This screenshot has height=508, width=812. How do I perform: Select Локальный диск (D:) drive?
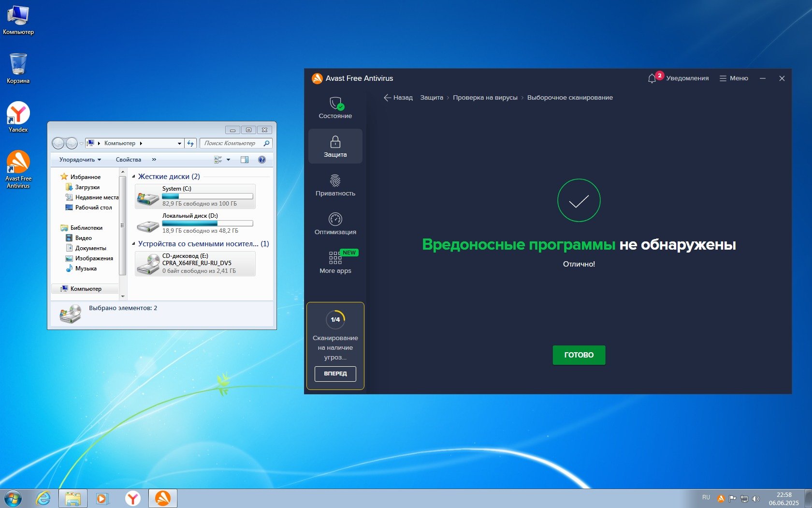[195, 223]
